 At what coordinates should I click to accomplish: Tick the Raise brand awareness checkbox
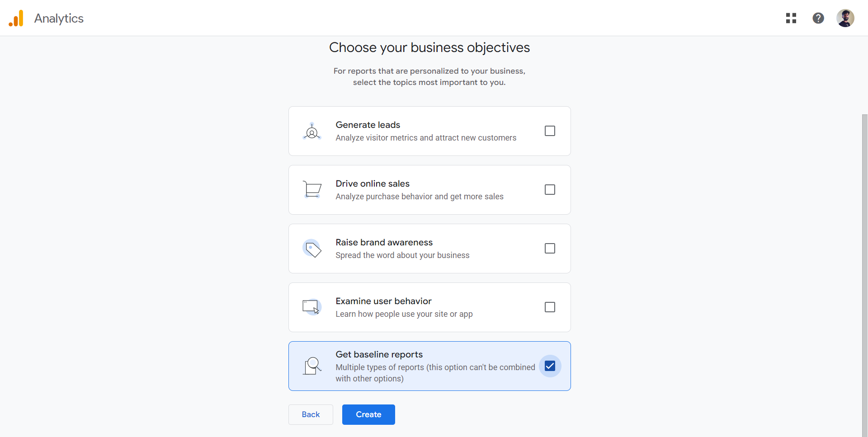tap(550, 249)
